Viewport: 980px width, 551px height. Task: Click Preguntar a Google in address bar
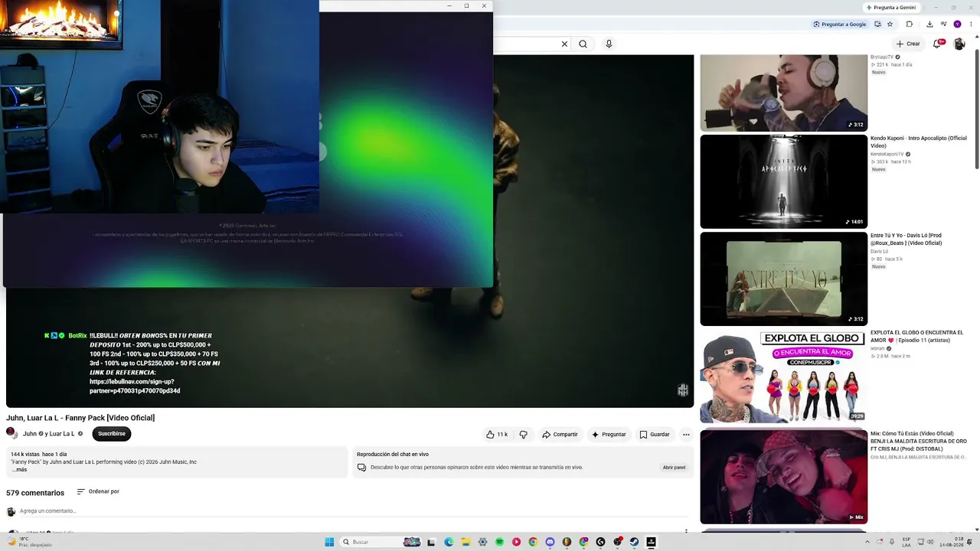840,24
